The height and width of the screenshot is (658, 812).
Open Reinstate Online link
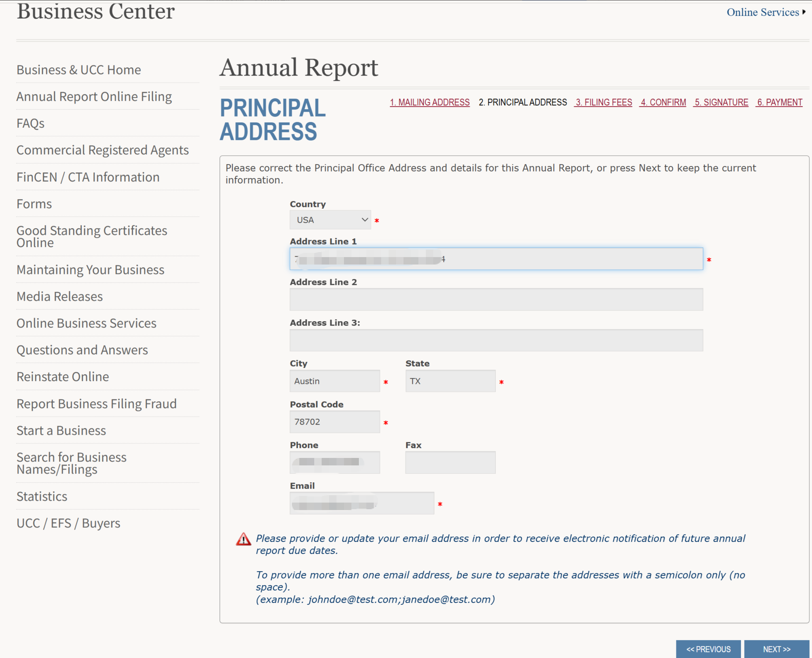(x=62, y=377)
